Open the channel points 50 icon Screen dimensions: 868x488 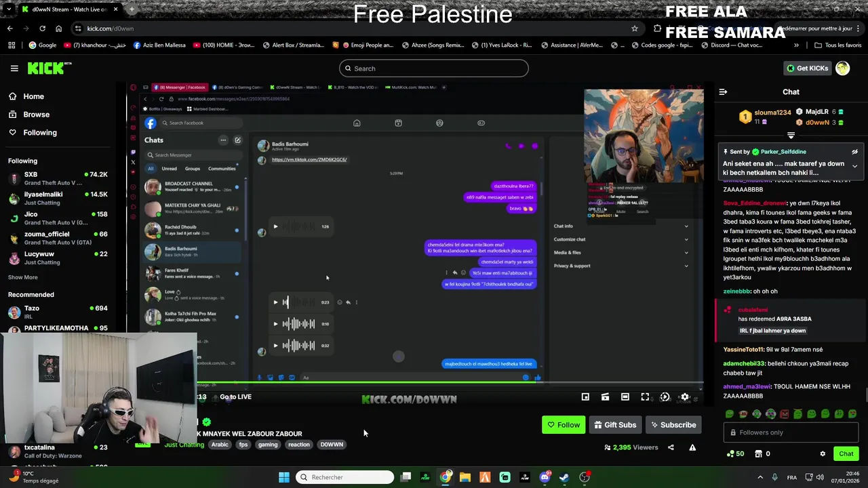[x=734, y=453]
